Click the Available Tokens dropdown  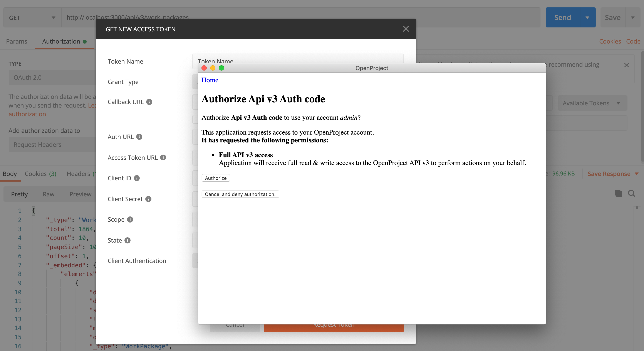coord(591,103)
